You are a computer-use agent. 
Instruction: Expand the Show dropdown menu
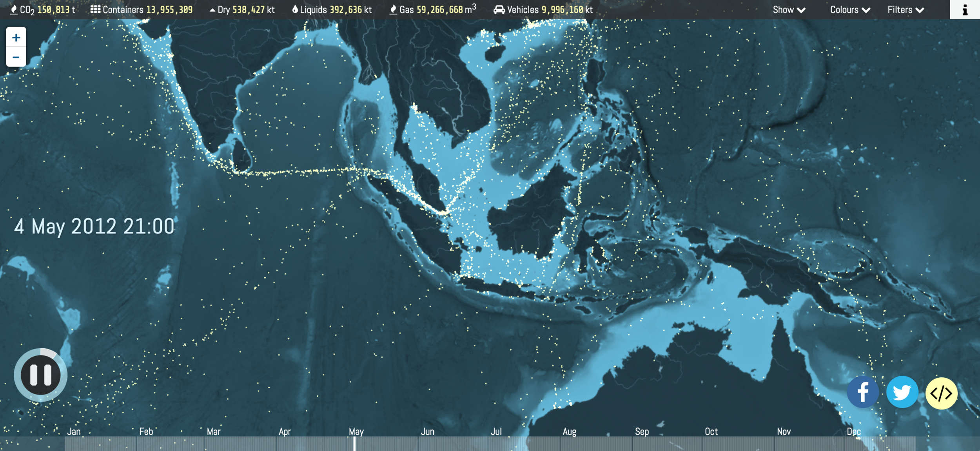(x=789, y=10)
